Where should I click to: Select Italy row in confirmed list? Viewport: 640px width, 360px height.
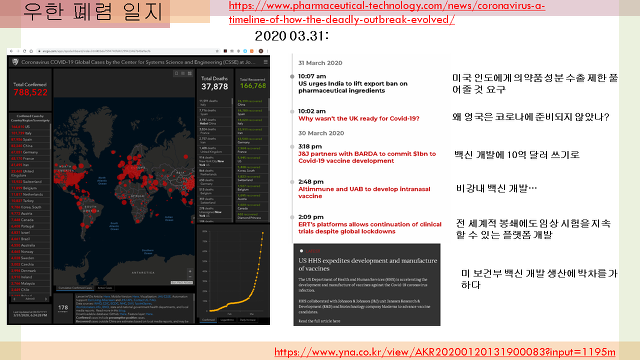30,133
